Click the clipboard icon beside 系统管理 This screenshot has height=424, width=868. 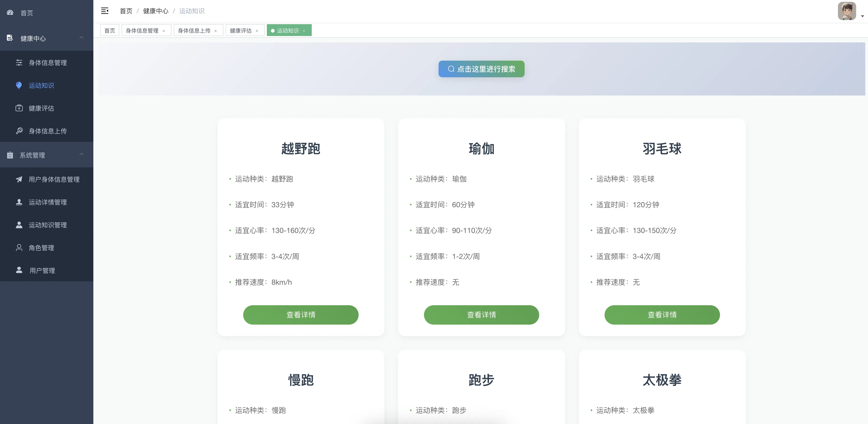click(10, 155)
